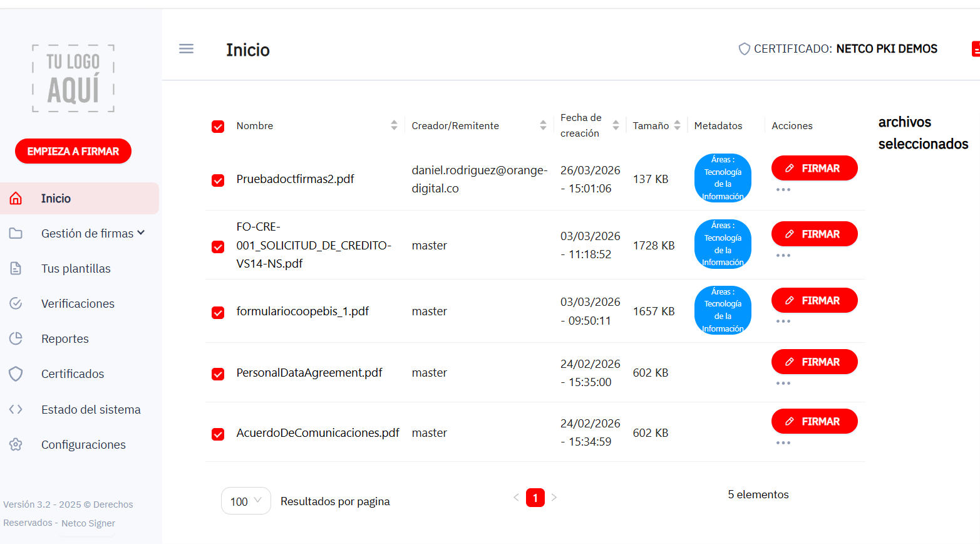Click FIRMAR for formulariocoopebis_1.pdf
980x544 pixels.
click(814, 300)
